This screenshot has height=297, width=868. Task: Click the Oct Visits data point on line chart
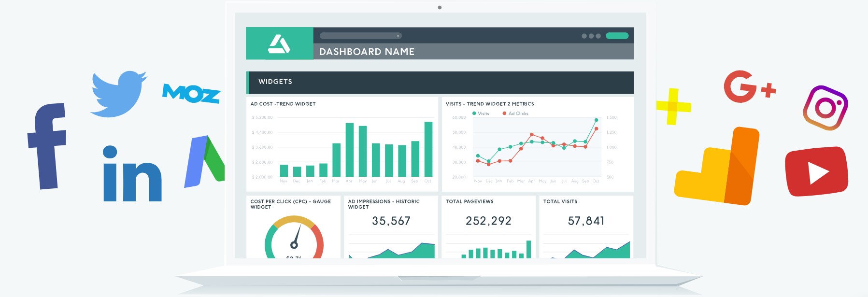pos(596,120)
